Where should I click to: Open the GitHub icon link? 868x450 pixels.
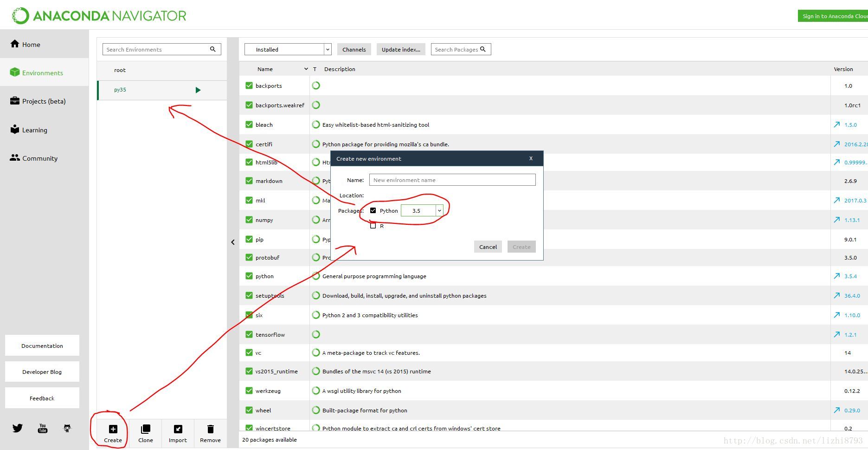[67, 428]
